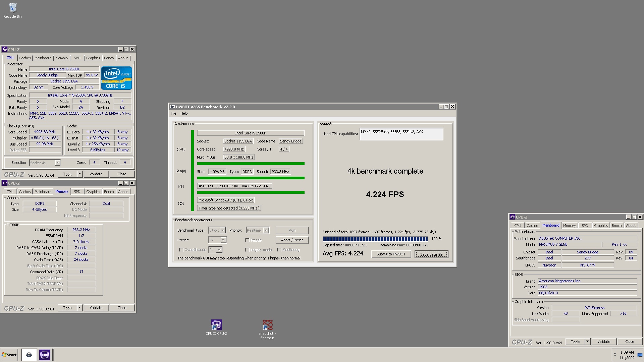Minimize the CPU-Z Mainboard window
This screenshot has width=644, height=362.
(x=628, y=217)
